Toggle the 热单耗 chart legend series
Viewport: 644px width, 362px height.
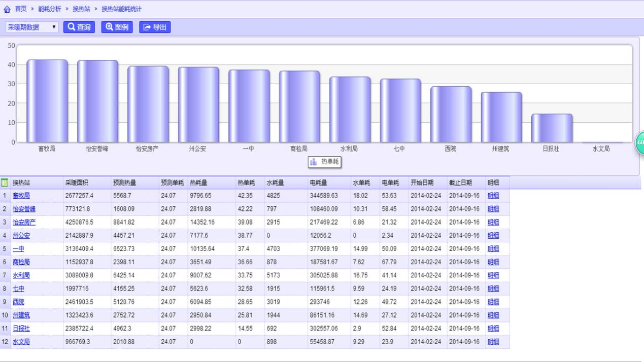325,162
